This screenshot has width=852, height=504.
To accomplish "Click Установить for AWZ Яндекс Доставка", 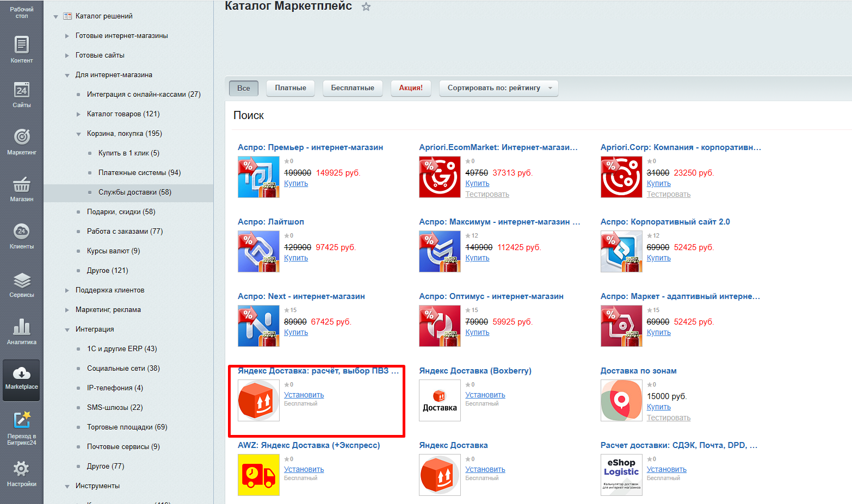I will point(304,470).
